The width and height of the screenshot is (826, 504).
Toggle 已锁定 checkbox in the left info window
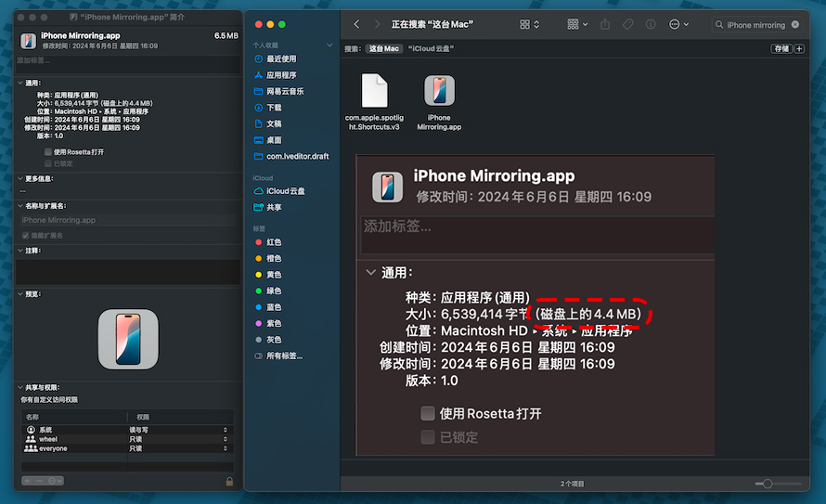tap(48, 163)
